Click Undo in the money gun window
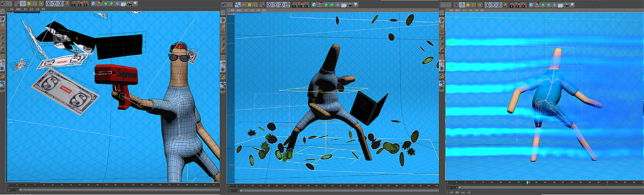The image size is (644, 195). tap(4, 4)
